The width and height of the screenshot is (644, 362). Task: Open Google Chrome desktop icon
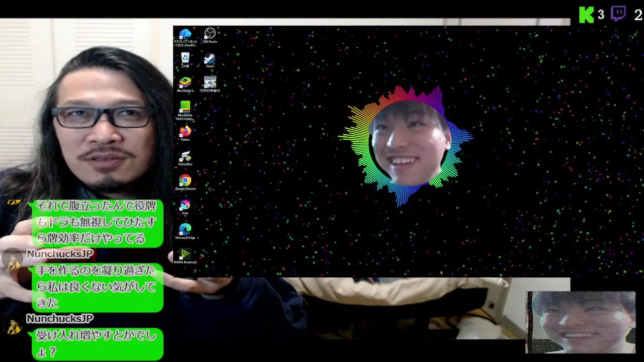185,182
